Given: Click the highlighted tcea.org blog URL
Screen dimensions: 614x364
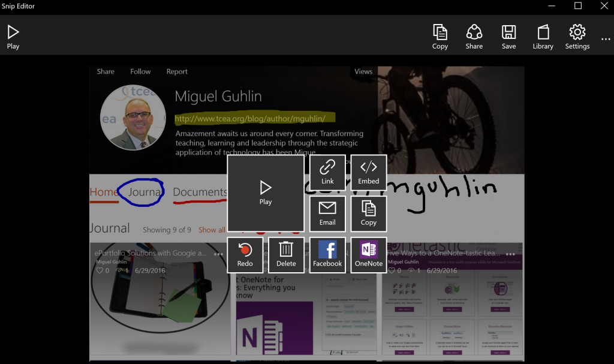Looking at the screenshot, I should pyautogui.click(x=250, y=118).
